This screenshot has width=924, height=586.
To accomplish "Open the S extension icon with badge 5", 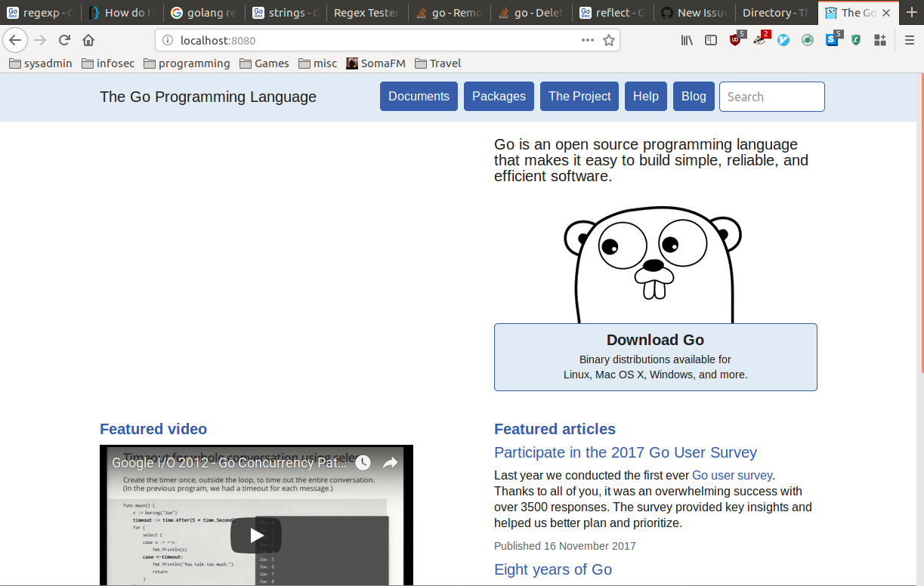I will coord(831,39).
